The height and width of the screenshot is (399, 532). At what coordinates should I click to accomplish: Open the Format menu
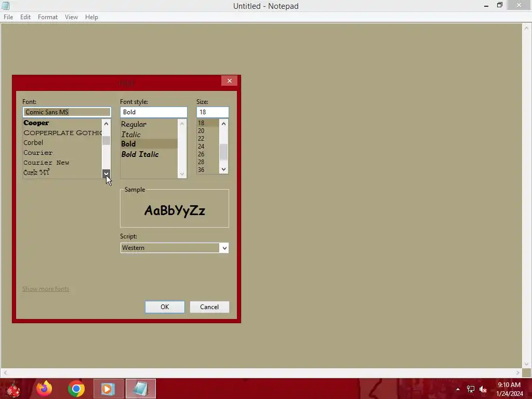click(x=47, y=17)
